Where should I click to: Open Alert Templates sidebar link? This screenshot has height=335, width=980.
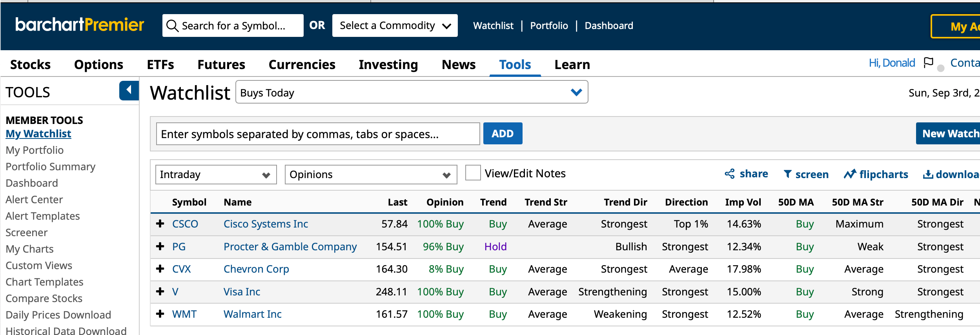43,216
